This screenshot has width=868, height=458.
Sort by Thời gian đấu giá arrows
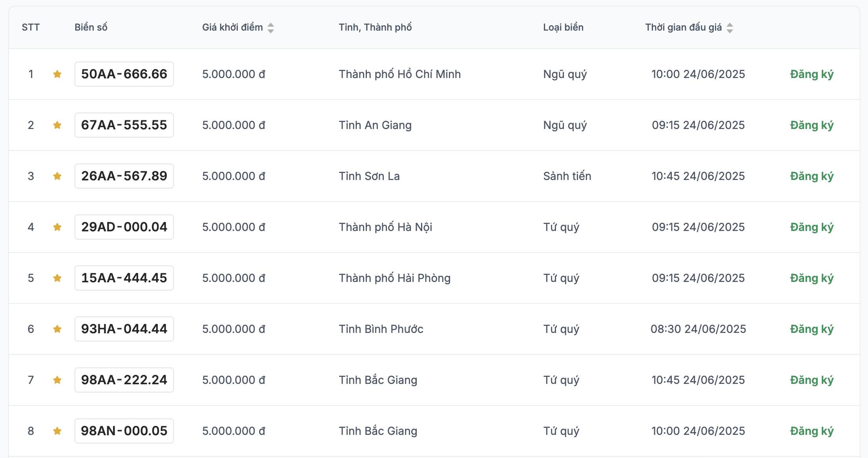(729, 27)
